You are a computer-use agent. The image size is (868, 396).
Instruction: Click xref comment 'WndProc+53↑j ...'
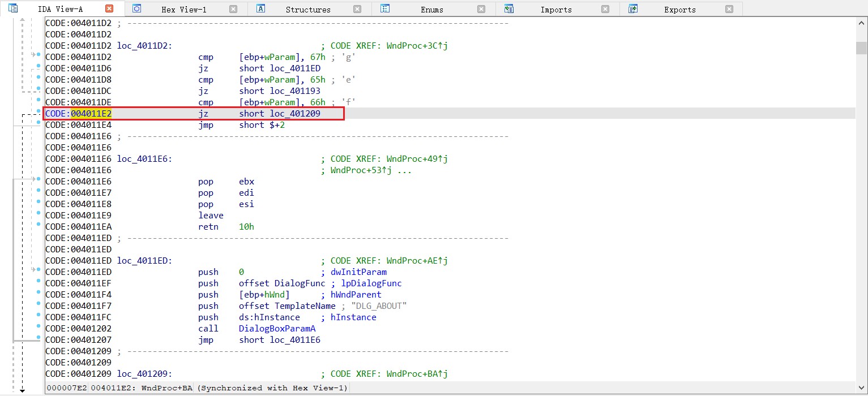tap(371, 170)
